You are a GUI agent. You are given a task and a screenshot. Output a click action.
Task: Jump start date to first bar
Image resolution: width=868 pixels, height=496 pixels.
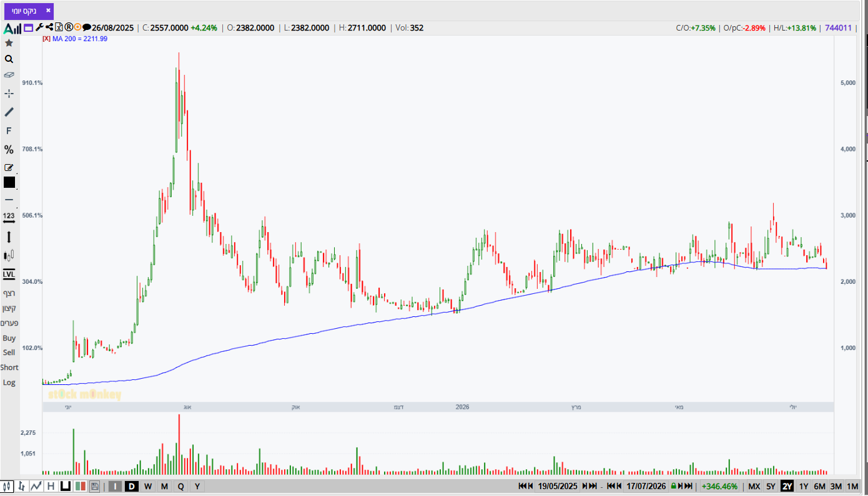pos(523,486)
